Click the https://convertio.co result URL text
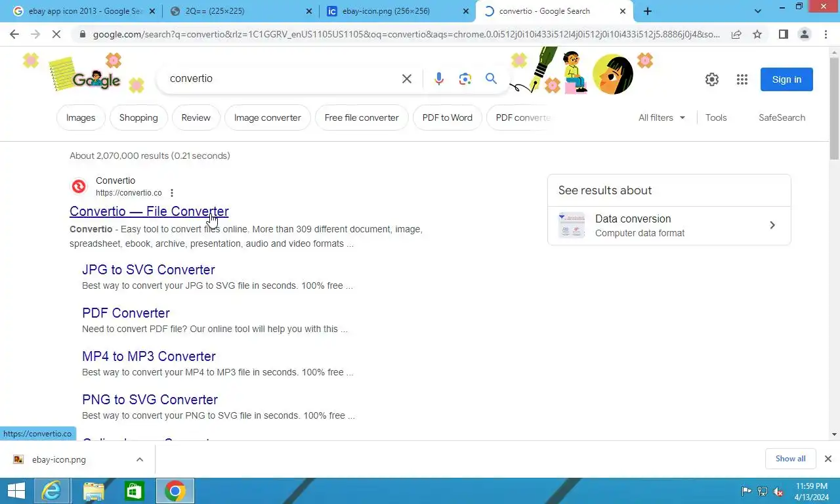 tap(129, 193)
